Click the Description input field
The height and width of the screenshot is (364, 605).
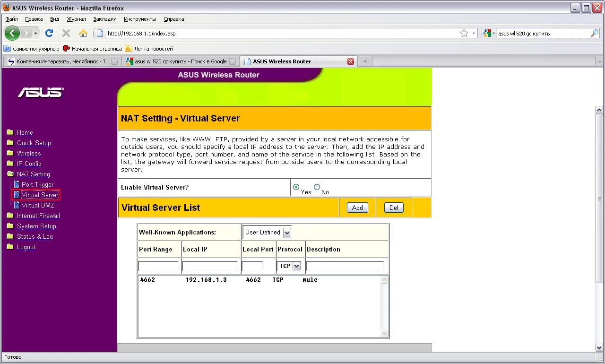pyautogui.click(x=345, y=266)
